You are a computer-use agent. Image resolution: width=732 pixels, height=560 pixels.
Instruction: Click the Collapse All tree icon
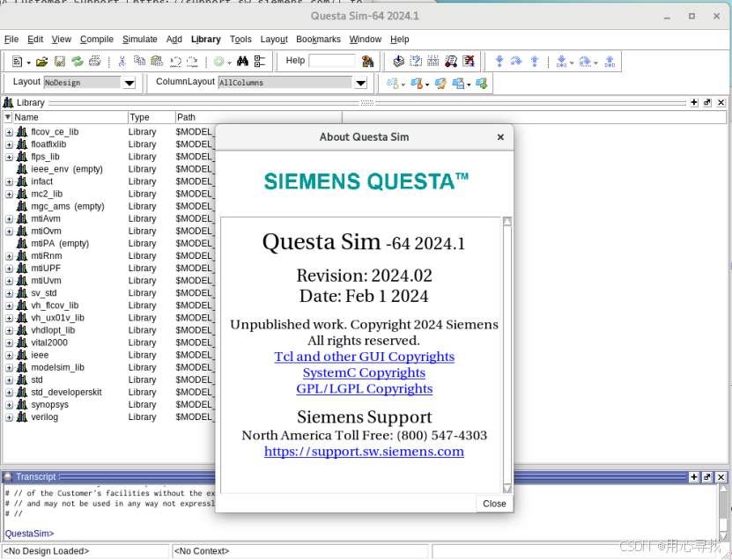pos(260,61)
